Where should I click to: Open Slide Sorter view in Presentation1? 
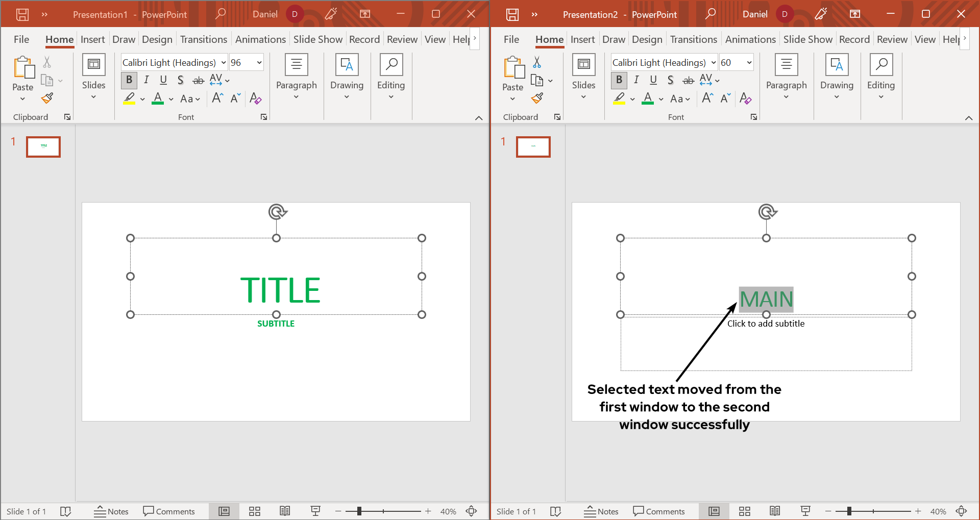(x=255, y=511)
